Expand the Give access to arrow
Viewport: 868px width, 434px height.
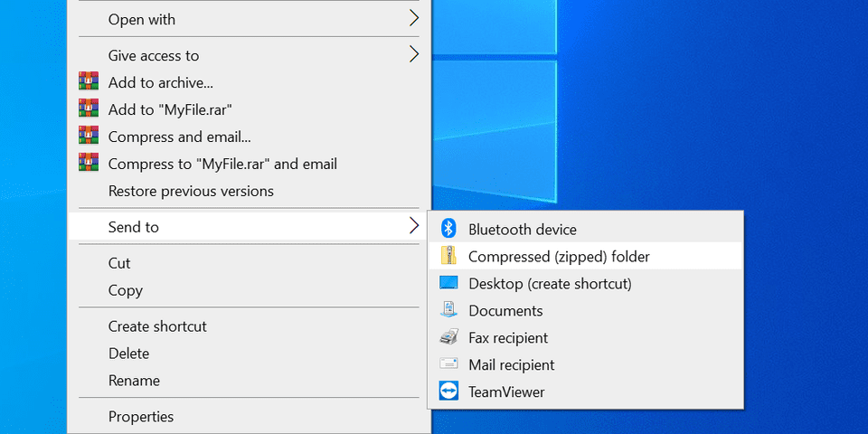(x=414, y=54)
